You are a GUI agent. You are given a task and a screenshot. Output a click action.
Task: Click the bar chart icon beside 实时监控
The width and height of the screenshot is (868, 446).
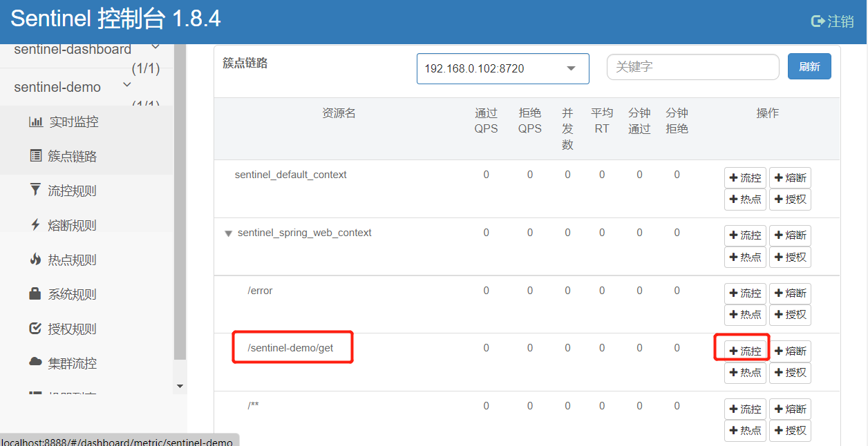36,122
